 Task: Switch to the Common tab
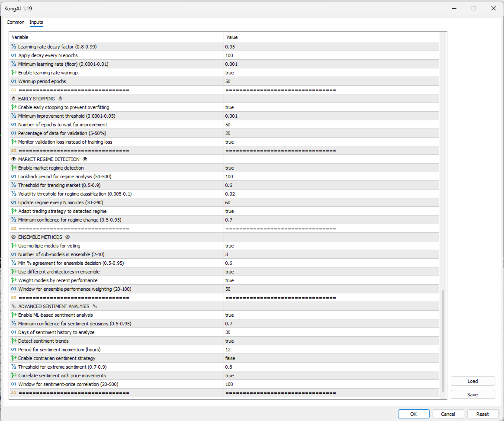pos(16,22)
